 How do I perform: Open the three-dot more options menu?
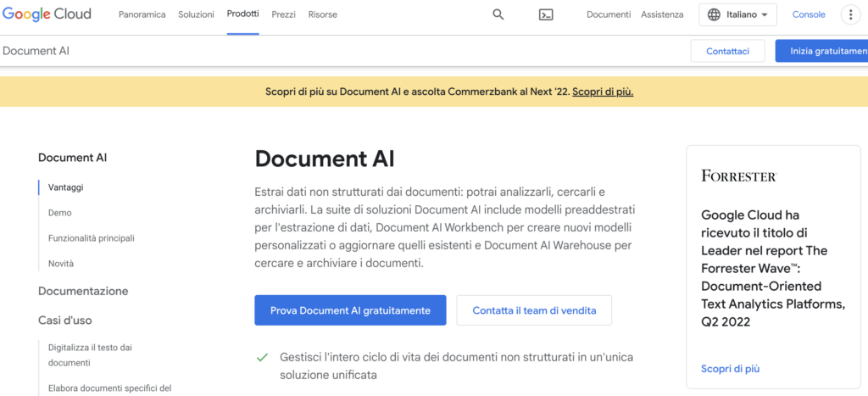[x=850, y=14]
